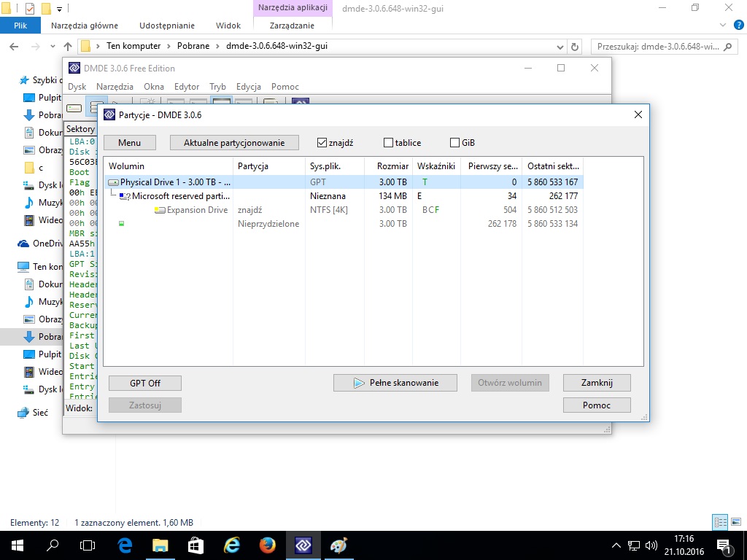Open the Edytor menu in DMDE
The image size is (747, 560).
(187, 87)
